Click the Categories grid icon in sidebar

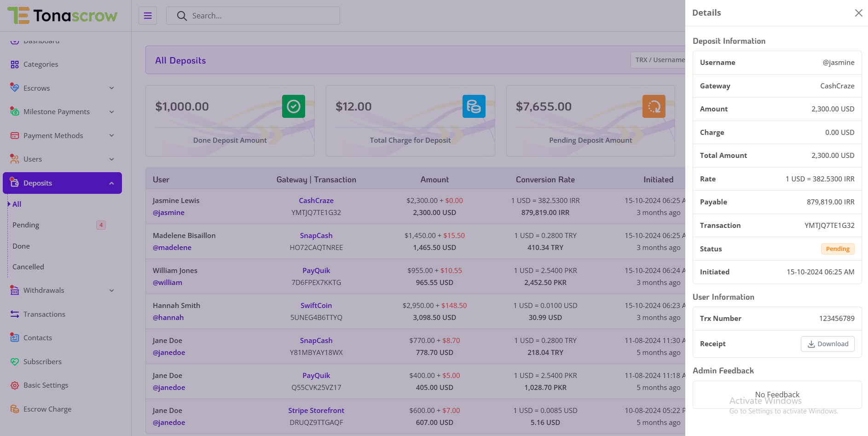(15, 64)
